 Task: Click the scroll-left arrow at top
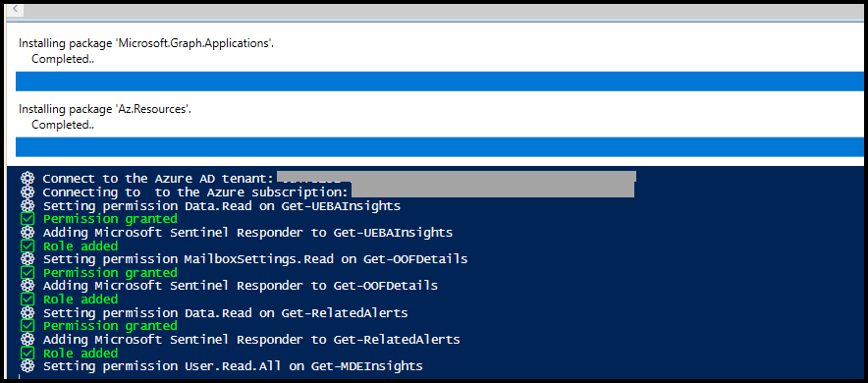click(x=15, y=10)
